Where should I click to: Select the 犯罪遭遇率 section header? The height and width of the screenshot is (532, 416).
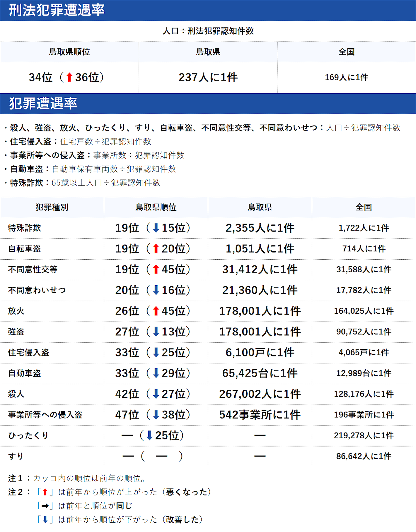[208, 104]
